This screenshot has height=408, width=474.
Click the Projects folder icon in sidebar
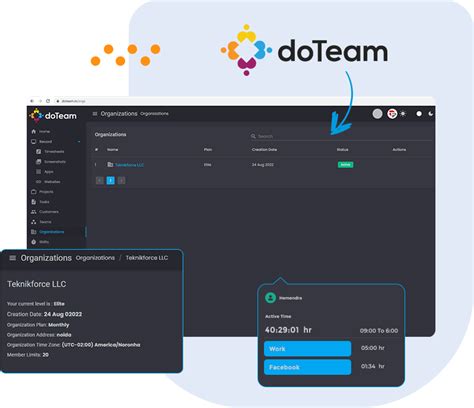tap(34, 192)
